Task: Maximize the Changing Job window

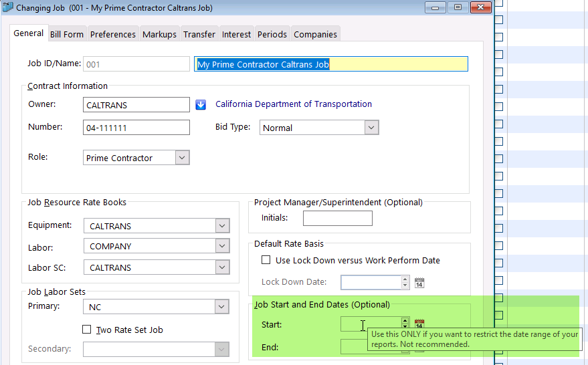Action: point(458,7)
